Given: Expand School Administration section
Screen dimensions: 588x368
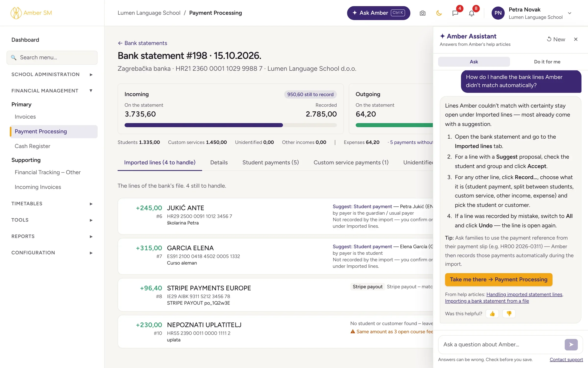Looking at the screenshot, I should pyautogui.click(x=52, y=74).
